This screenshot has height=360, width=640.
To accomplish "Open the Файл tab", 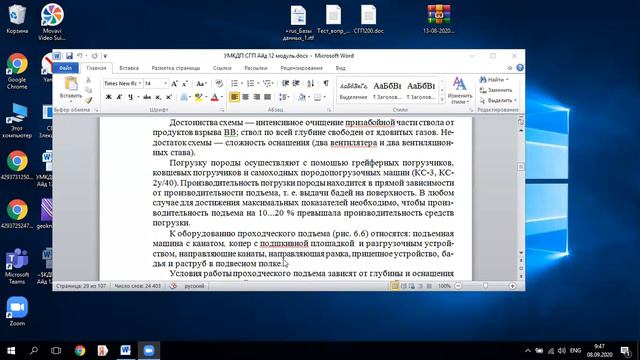I will pos(65,68).
